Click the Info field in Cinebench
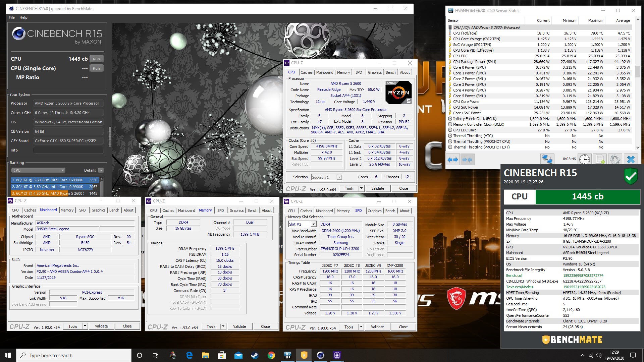The image size is (644, 362). [x=68, y=150]
